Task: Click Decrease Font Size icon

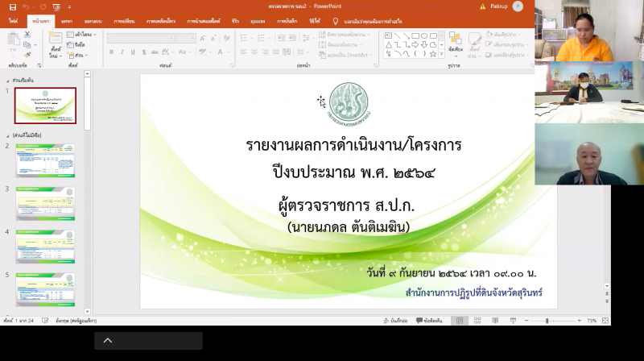Action: [213, 38]
